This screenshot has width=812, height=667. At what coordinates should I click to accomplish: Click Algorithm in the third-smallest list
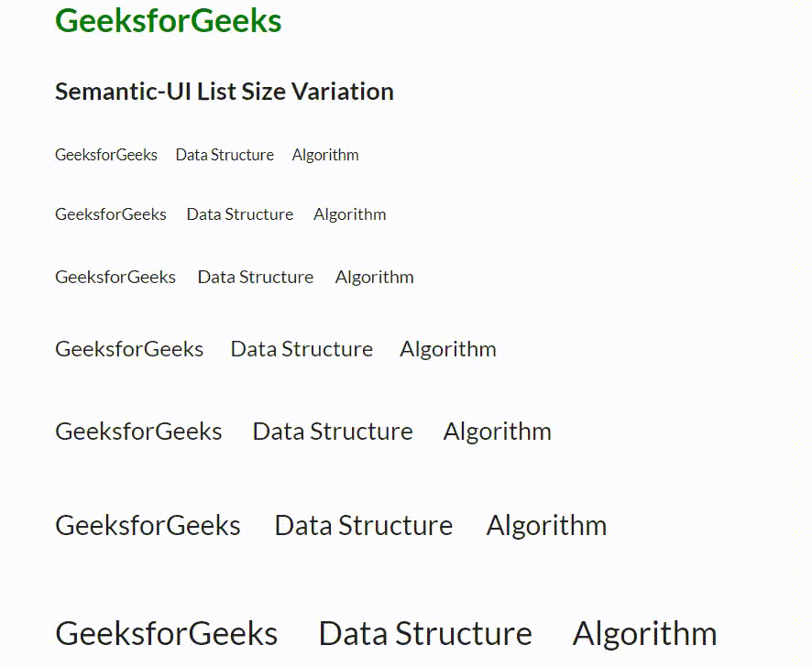[375, 277]
